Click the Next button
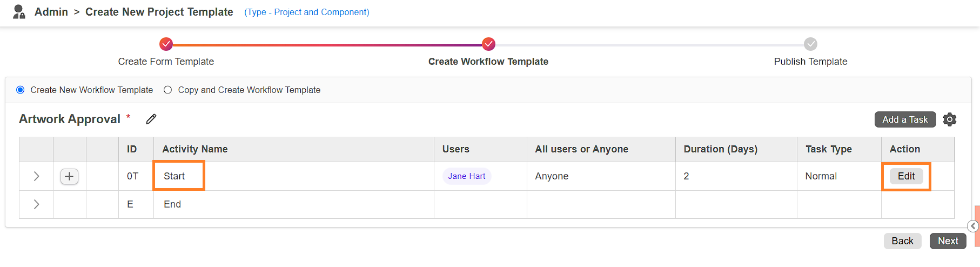This screenshot has width=980, height=267. pos(948,241)
